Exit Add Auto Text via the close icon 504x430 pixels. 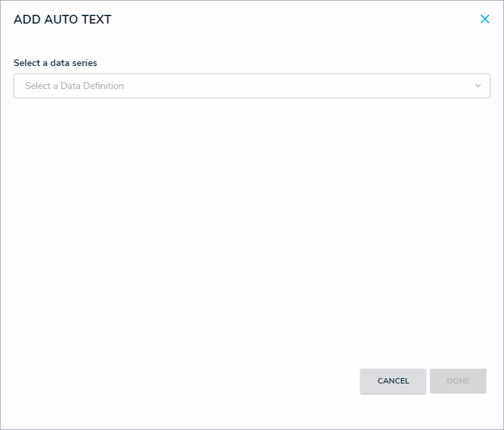[484, 20]
